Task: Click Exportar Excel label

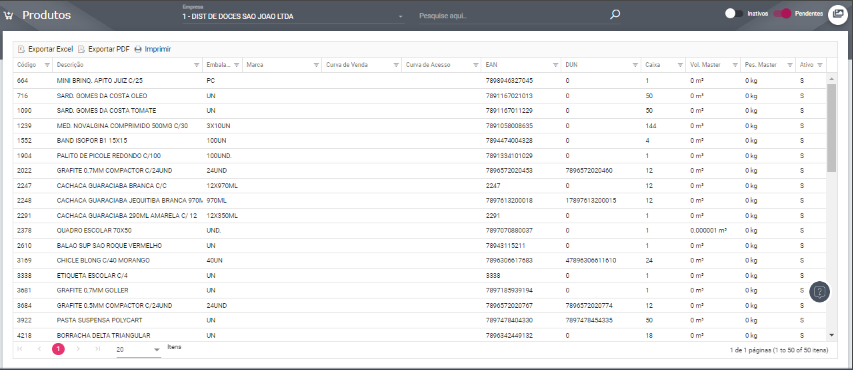Action: tap(51, 49)
